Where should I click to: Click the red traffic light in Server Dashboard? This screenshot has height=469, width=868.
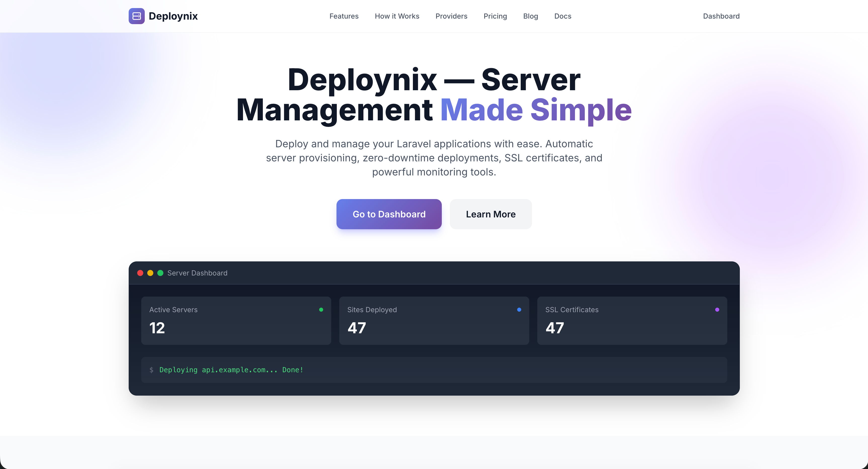pyautogui.click(x=140, y=273)
